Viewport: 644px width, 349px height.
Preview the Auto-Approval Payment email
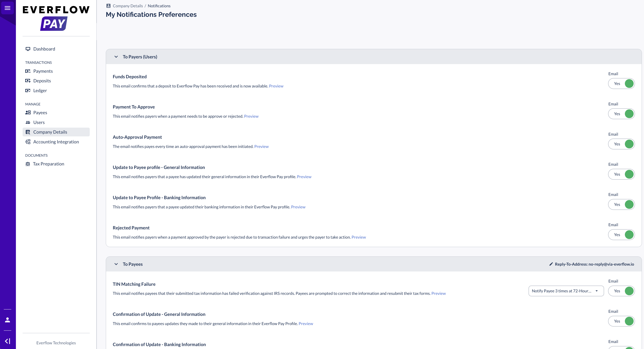click(261, 147)
